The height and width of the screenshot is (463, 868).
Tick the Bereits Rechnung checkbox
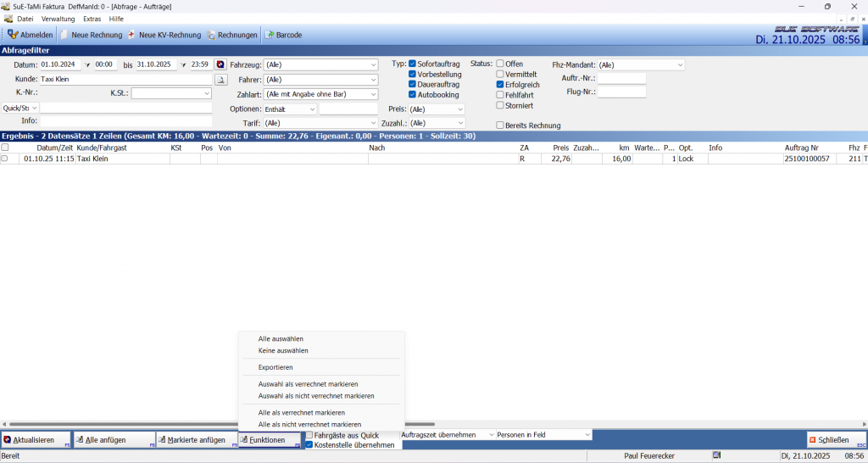click(500, 126)
